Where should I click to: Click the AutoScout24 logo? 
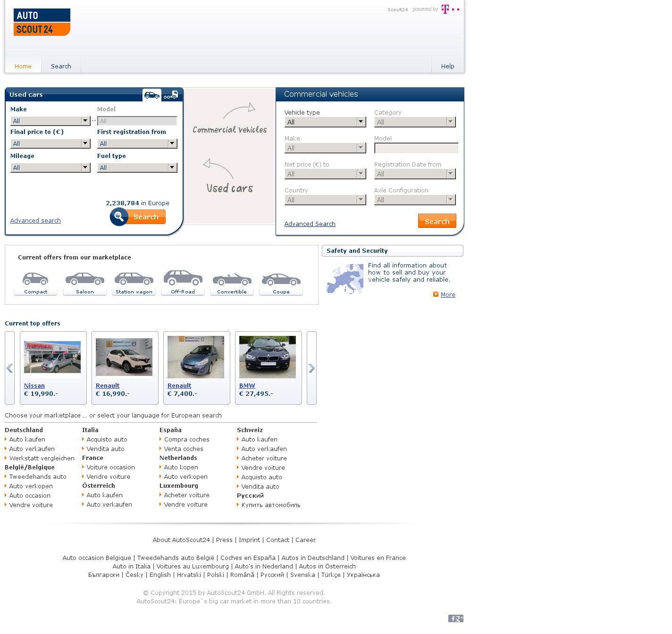click(x=42, y=22)
